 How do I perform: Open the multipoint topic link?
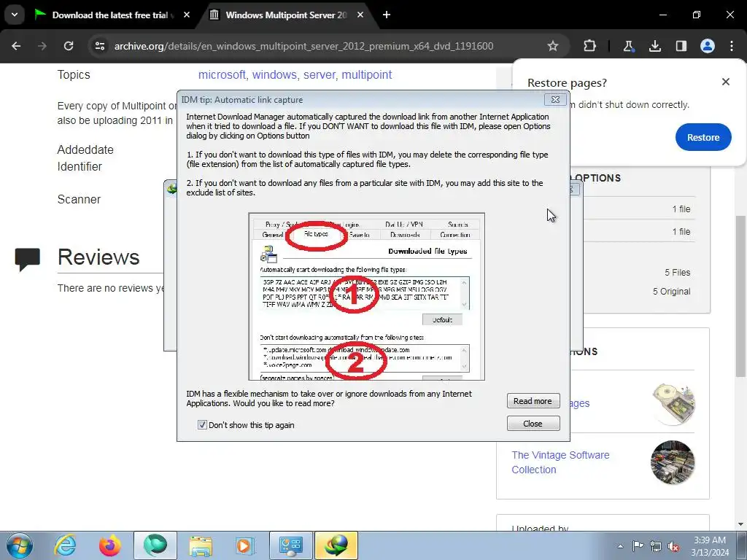[x=367, y=75]
